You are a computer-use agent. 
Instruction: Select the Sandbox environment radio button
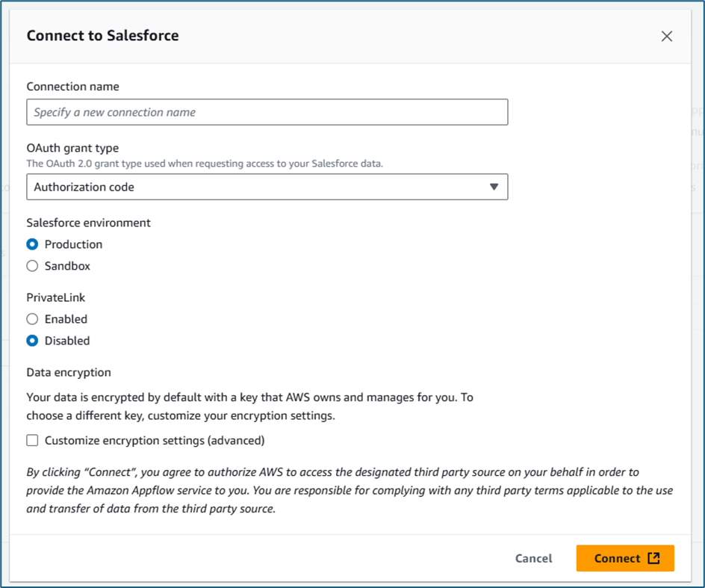pos(32,266)
